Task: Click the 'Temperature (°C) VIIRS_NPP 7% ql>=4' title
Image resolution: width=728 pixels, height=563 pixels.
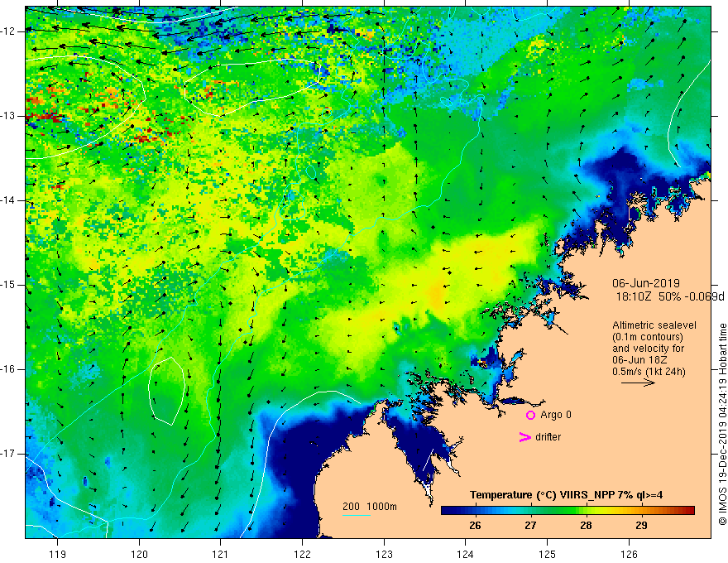Action: click(x=566, y=495)
